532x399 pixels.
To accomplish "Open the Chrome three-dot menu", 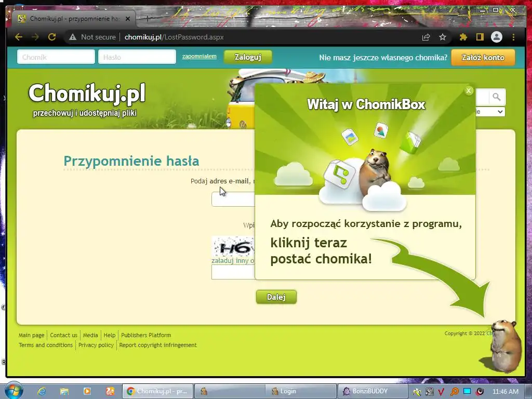I will [x=513, y=37].
